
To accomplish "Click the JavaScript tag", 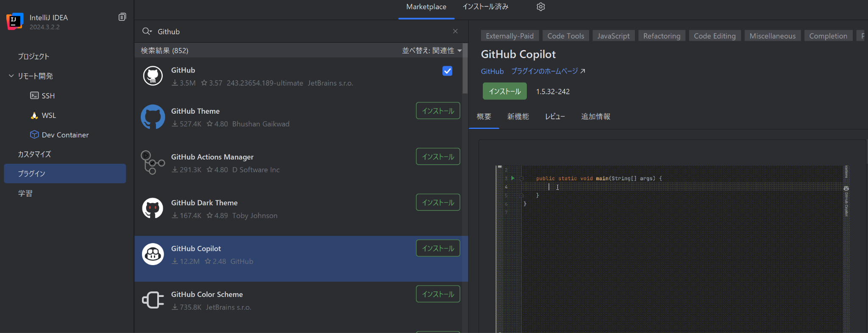I will click(x=613, y=36).
